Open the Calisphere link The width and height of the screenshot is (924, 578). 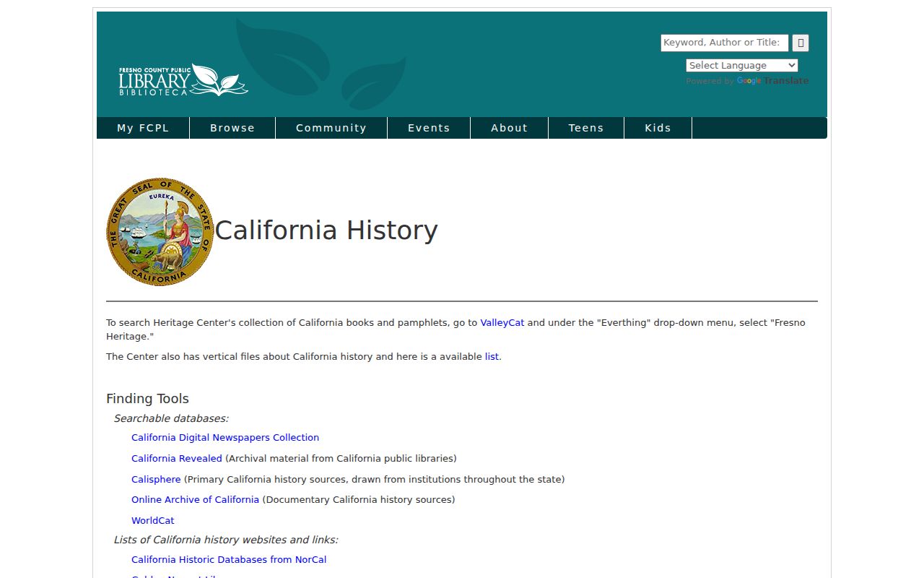point(156,480)
